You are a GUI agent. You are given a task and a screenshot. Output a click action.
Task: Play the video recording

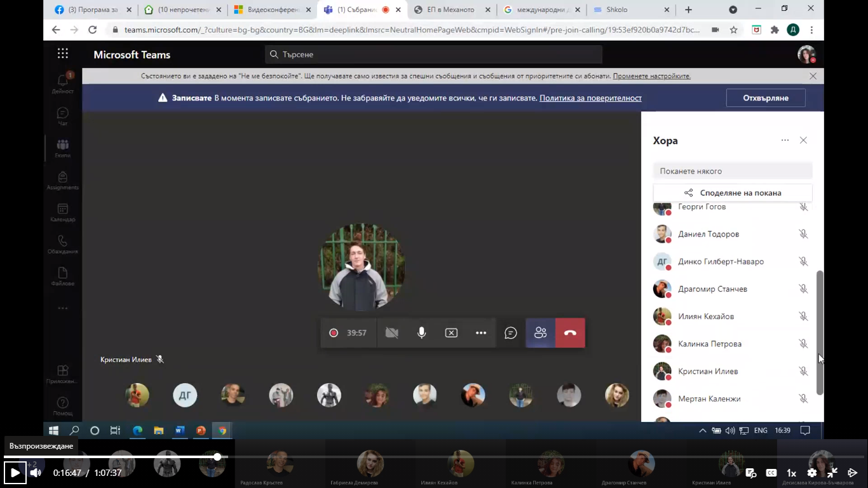point(15,473)
